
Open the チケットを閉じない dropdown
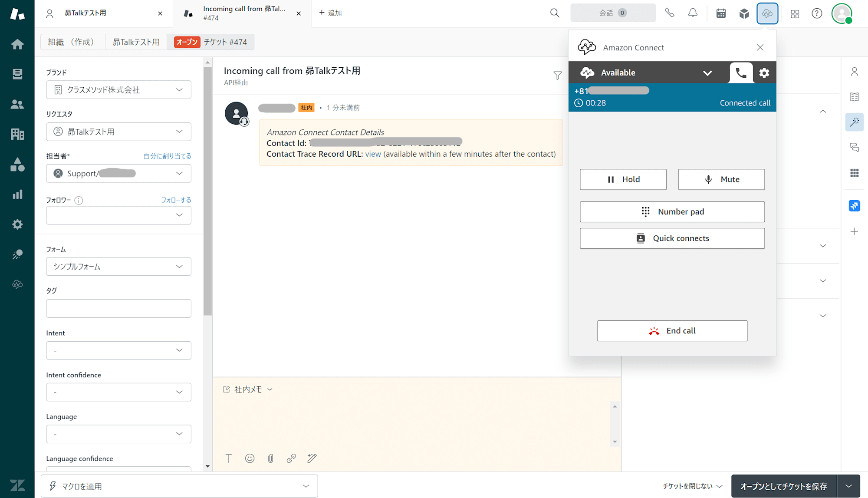coord(693,486)
